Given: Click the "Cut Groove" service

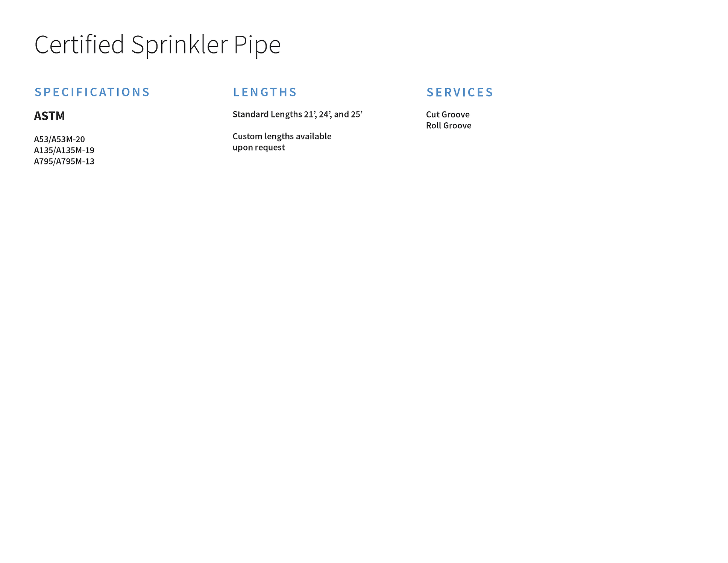Looking at the screenshot, I should coord(447,114).
